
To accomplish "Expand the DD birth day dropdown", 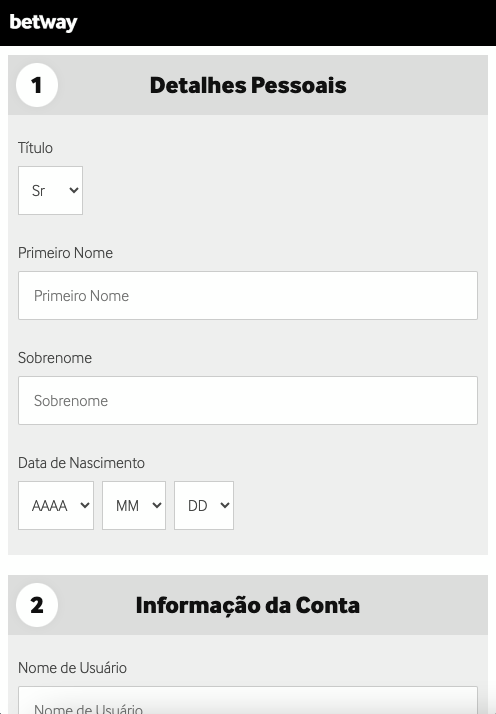I will 204,505.
